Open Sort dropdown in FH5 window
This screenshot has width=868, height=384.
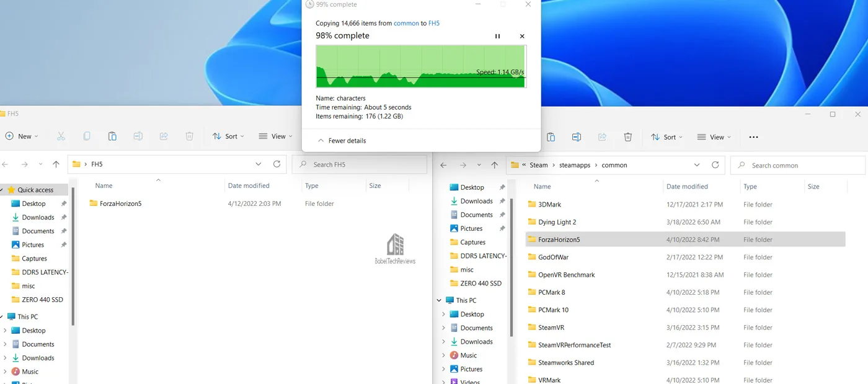(x=228, y=136)
